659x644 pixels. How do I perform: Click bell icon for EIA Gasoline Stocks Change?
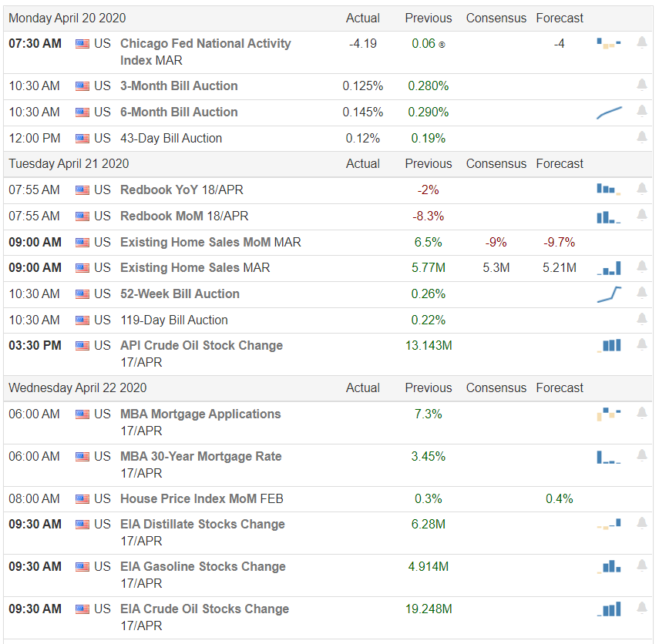pyautogui.click(x=642, y=565)
